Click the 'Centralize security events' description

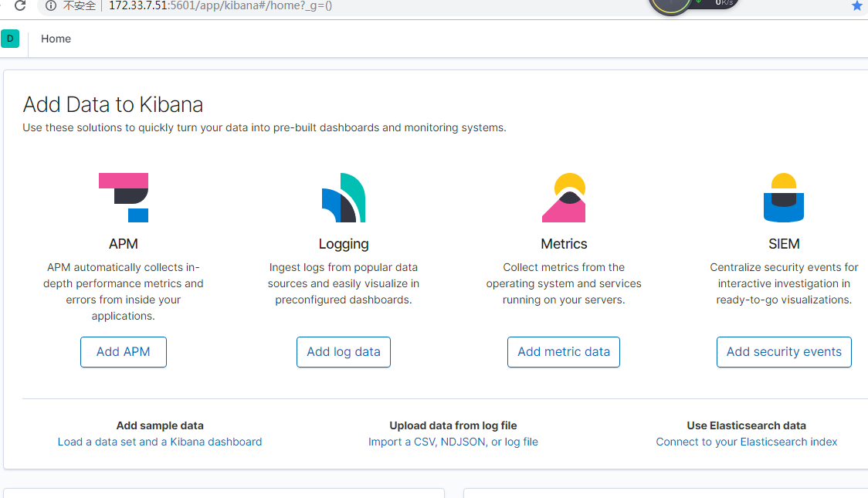784,283
